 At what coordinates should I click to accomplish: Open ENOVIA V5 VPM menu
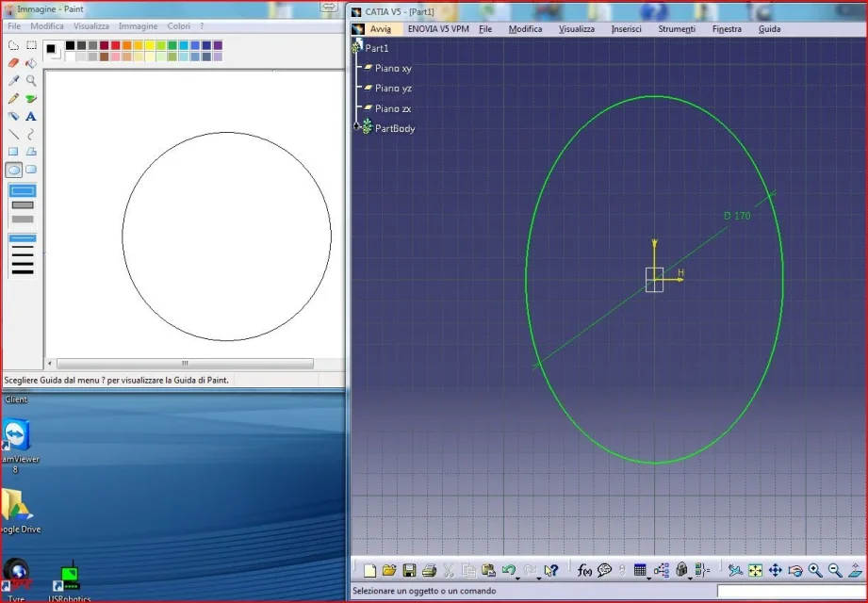click(x=438, y=29)
